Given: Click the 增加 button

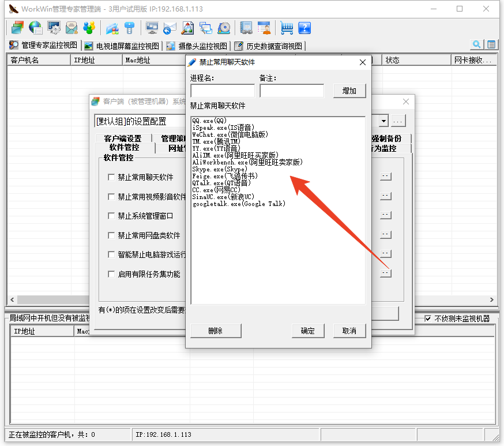Looking at the screenshot, I should click(349, 91).
